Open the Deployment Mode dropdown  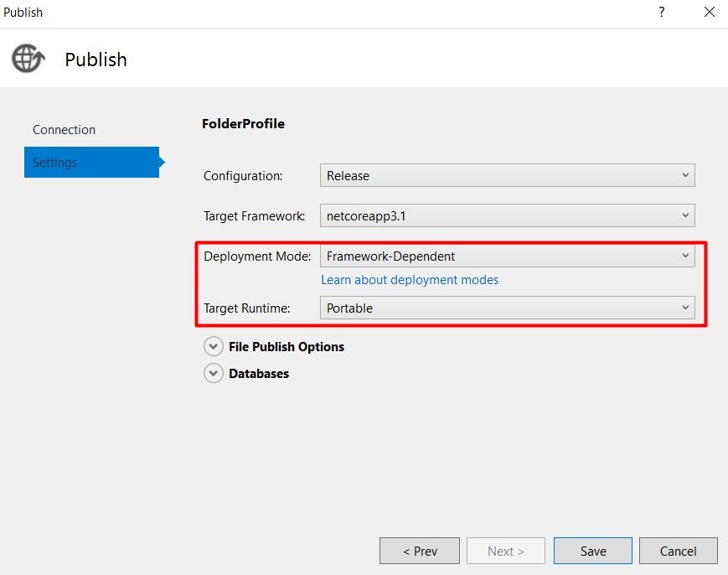507,256
